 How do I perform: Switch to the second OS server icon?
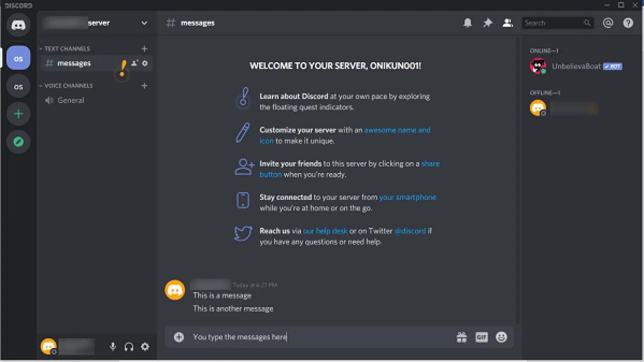pyautogui.click(x=19, y=86)
